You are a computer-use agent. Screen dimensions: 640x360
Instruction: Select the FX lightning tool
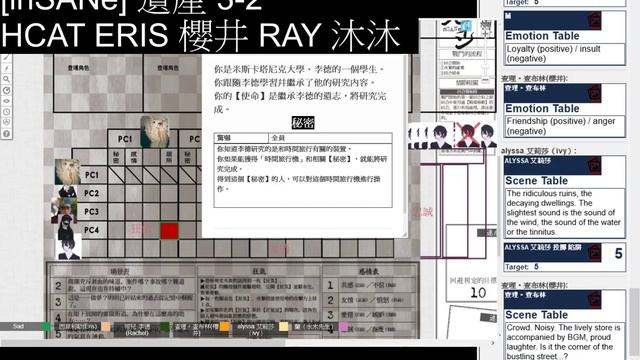click(6, 68)
